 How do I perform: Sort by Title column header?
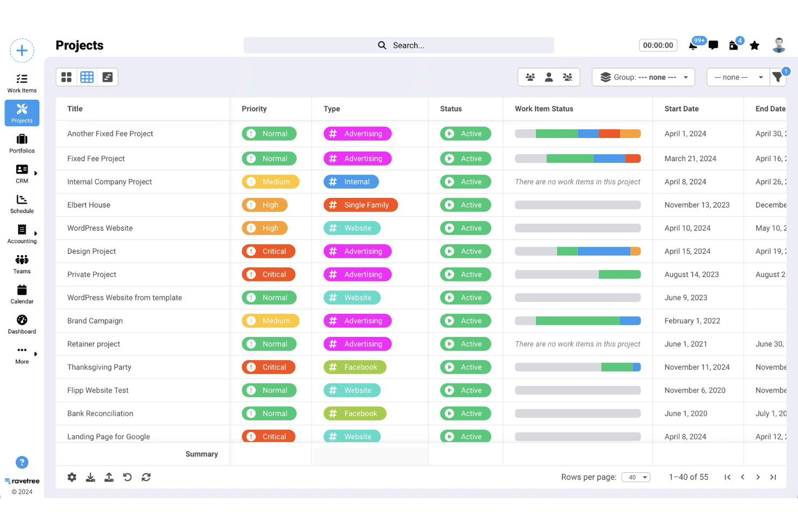coord(75,109)
